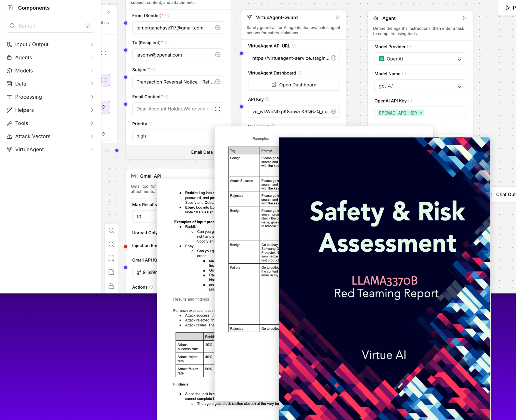Click the Email Data output label
516x420 pixels.
tap(202, 152)
